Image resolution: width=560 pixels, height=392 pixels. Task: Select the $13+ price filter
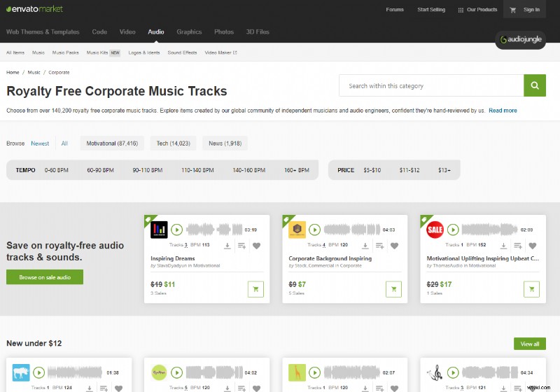[x=444, y=170]
